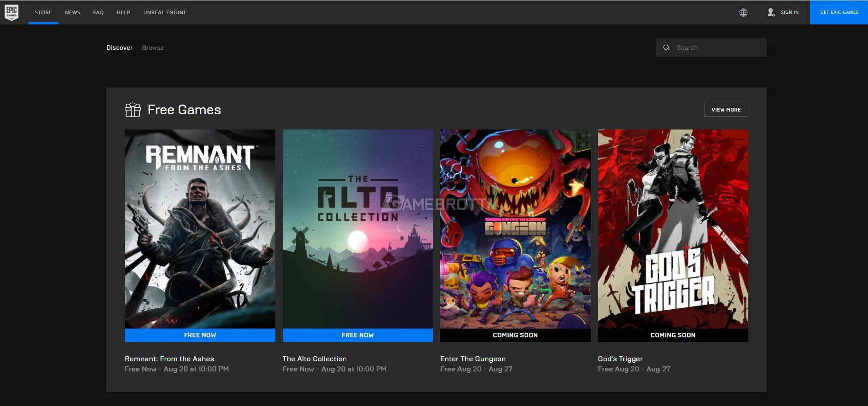The image size is (868, 406).
Task: Click the 'Enter The Gungeon' title text
Action: pyautogui.click(x=472, y=359)
